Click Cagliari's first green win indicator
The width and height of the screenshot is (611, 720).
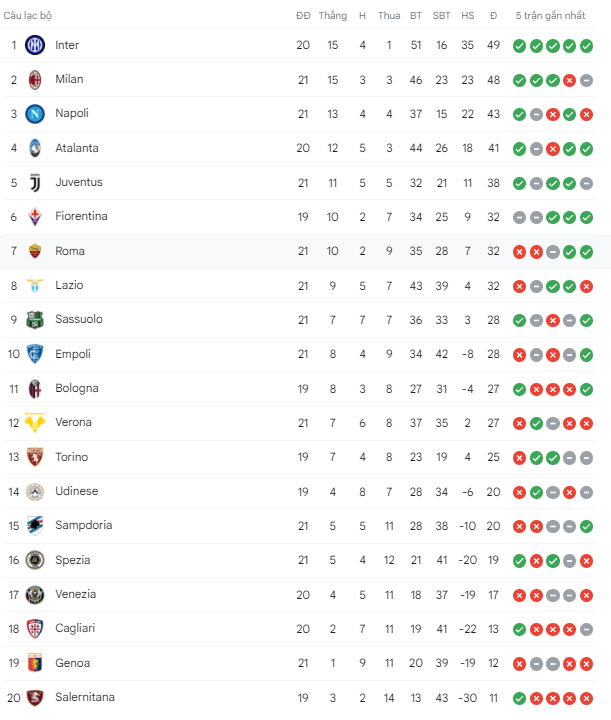pos(520,630)
